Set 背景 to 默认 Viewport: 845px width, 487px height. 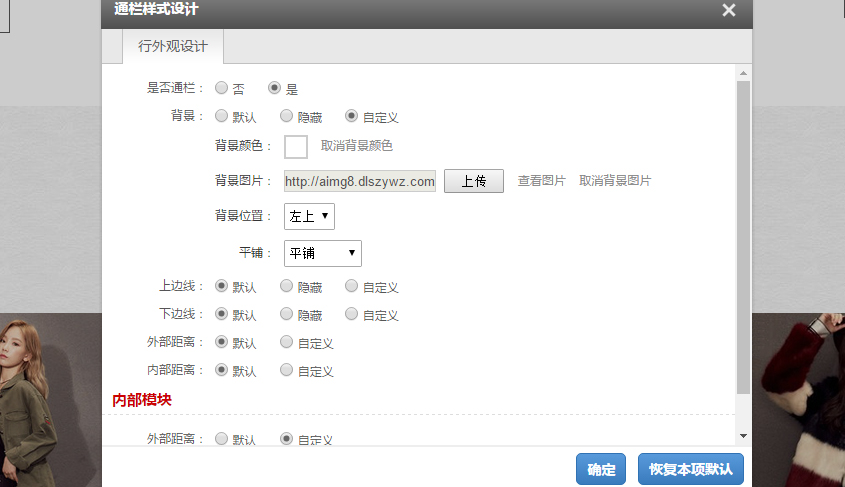[x=222, y=116]
